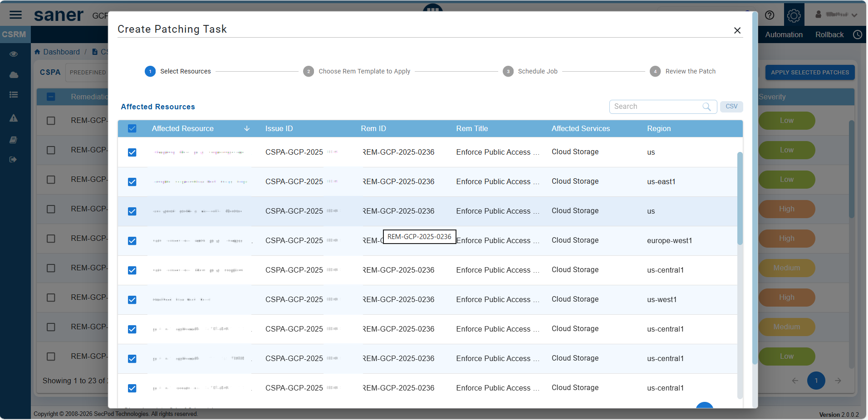Open the list icon in left sidebar
Image resolution: width=868 pixels, height=420 pixels.
tap(14, 95)
